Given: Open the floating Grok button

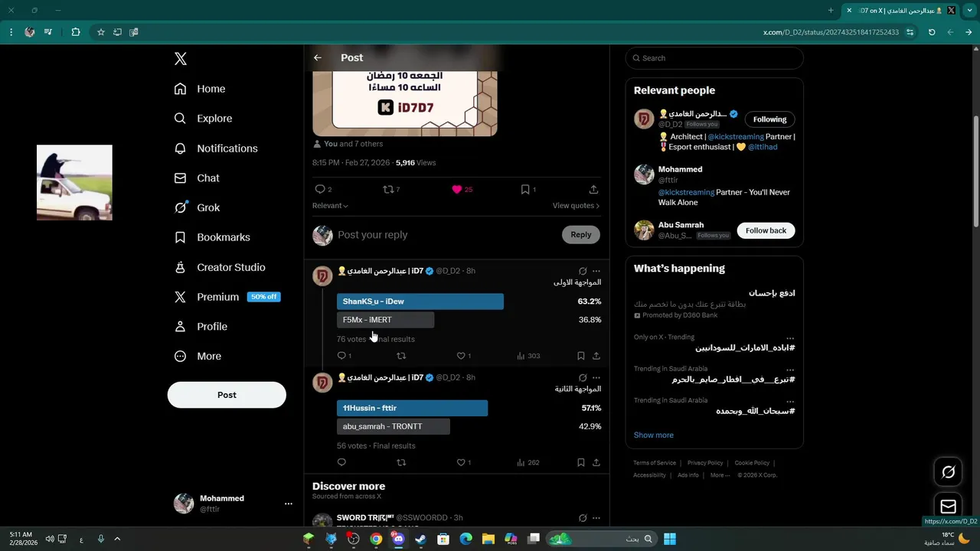Looking at the screenshot, I should pos(948,472).
